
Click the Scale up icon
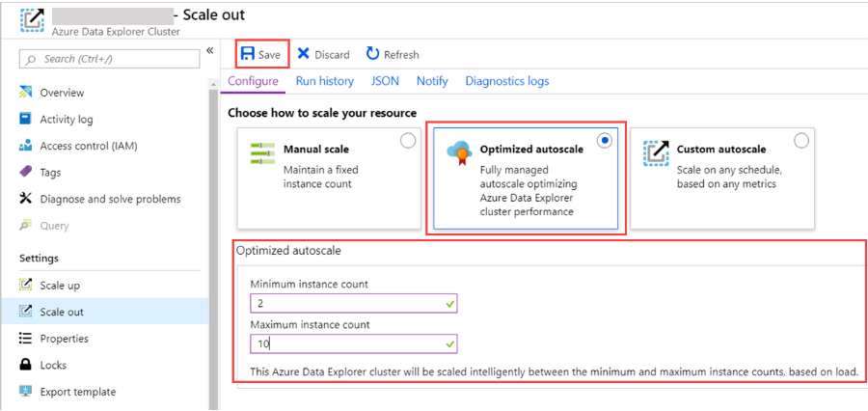pos(26,286)
